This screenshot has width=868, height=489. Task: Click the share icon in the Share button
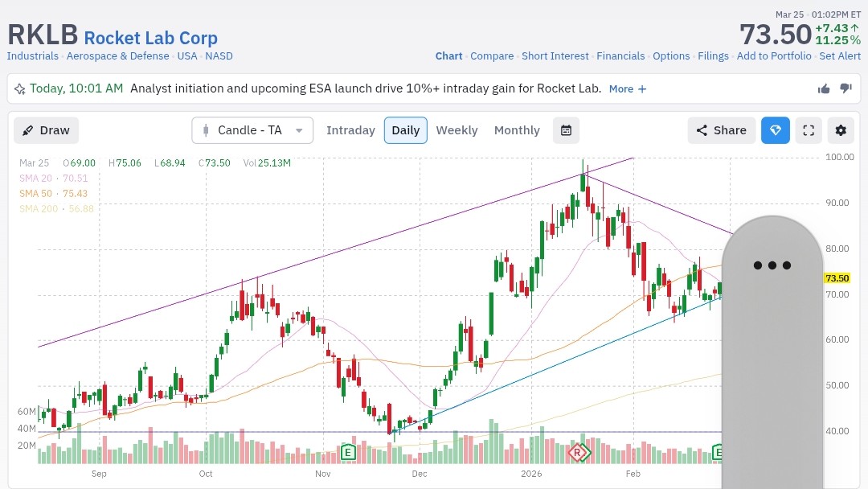[x=702, y=130]
